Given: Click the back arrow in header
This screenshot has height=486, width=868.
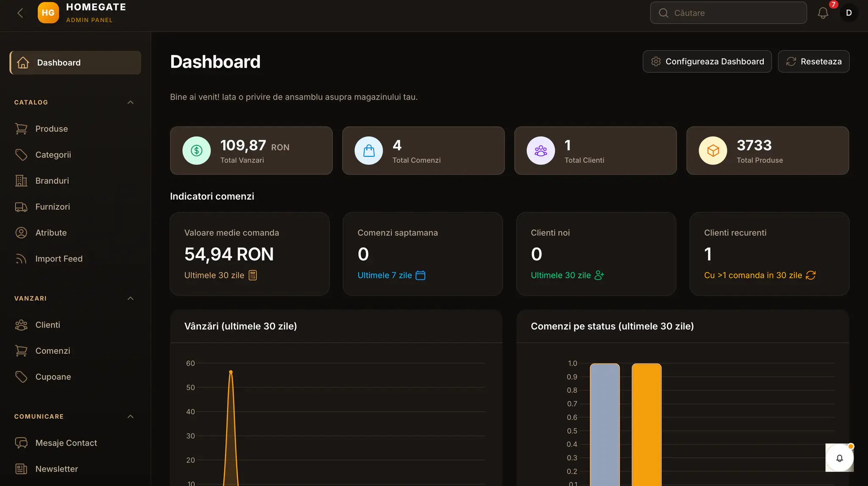Looking at the screenshot, I should pos(20,13).
